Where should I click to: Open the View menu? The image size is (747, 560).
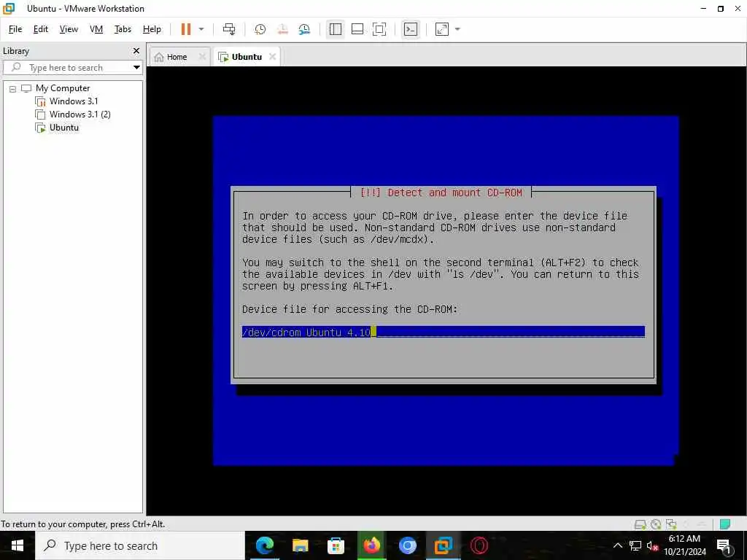69,29
